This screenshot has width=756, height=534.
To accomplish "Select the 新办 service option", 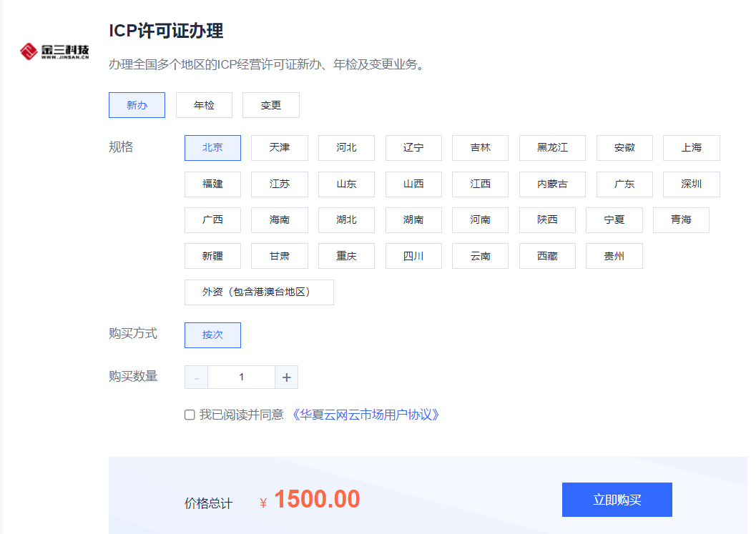I will (x=137, y=105).
